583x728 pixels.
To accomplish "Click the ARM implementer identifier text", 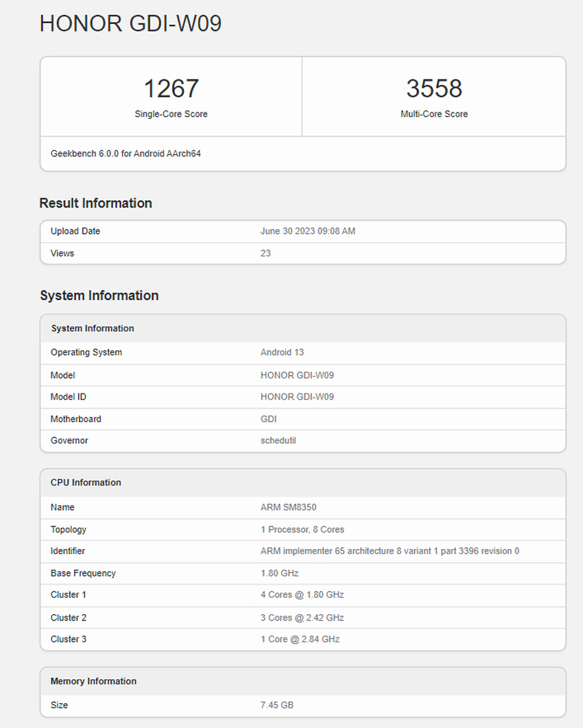I will coord(390,551).
